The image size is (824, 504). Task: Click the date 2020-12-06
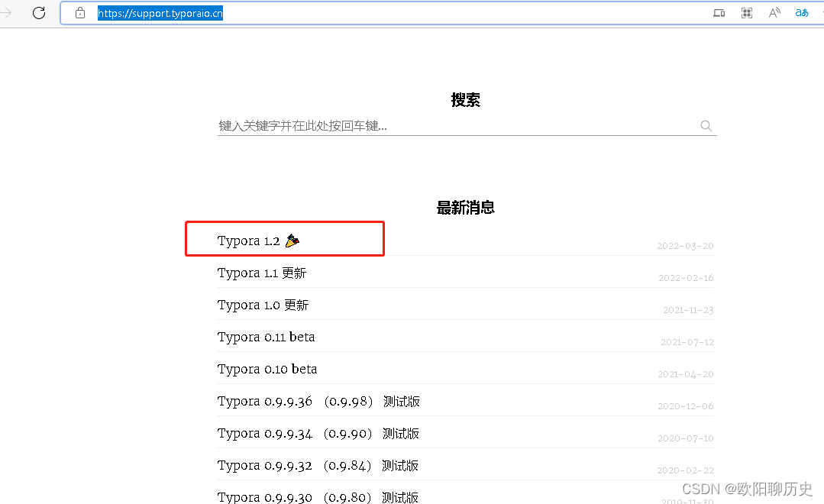[686, 406]
